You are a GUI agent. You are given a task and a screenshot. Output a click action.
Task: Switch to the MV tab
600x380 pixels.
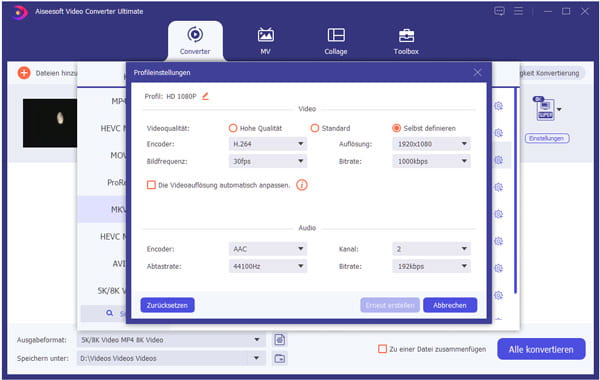266,41
